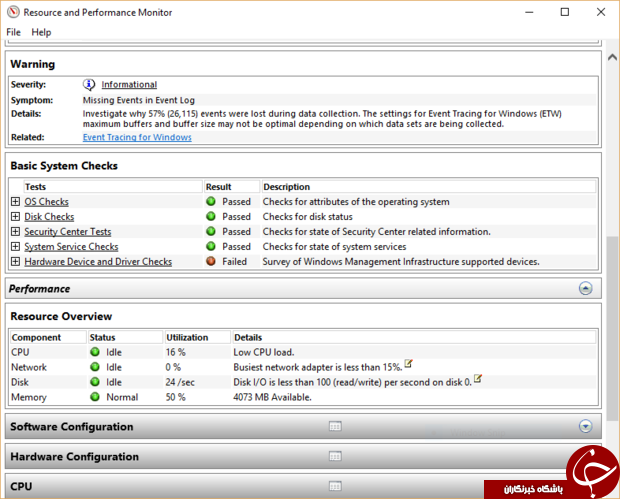Click the Informational severity info icon

(x=89, y=85)
